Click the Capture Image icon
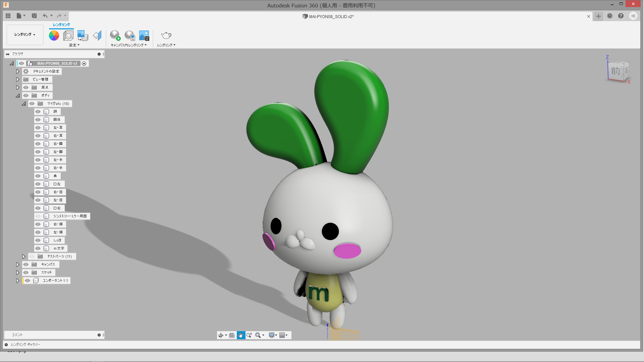The image size is (644, 362). [144, 35]
